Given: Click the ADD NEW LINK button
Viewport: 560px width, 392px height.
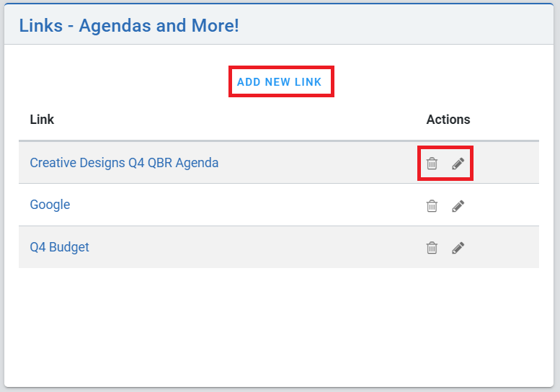Looking at the screenshot, I should coord(280,81).
